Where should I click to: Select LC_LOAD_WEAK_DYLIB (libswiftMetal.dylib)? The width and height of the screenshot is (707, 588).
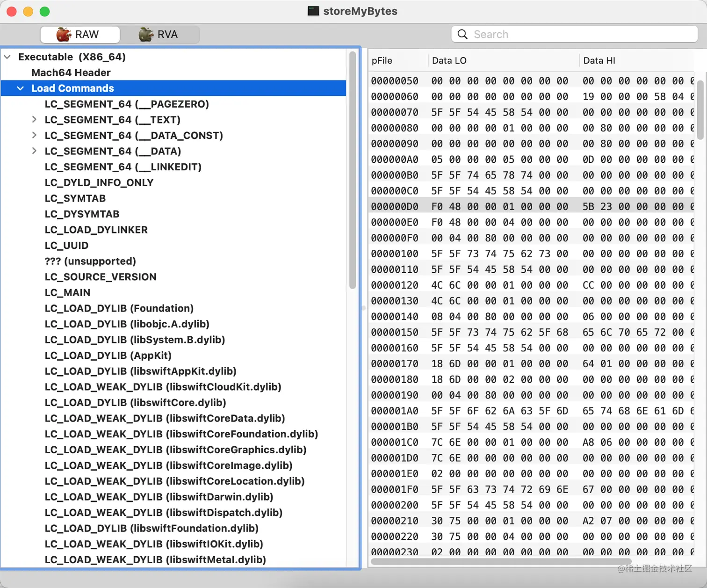(x=155, y=559)
